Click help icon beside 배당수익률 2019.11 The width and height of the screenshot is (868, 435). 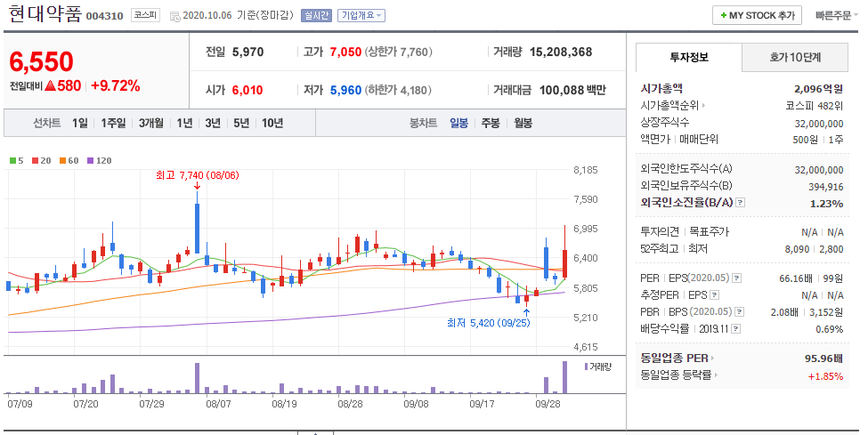coord(735,329)
